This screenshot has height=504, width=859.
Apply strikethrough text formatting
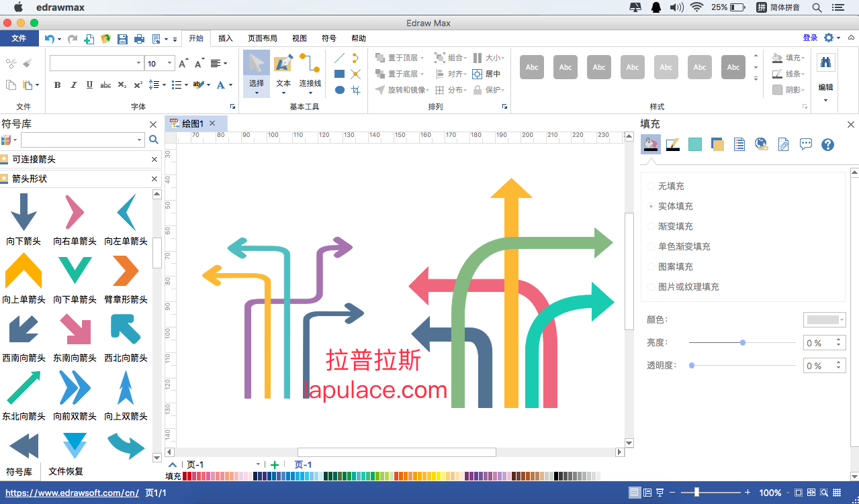[105, 85]
